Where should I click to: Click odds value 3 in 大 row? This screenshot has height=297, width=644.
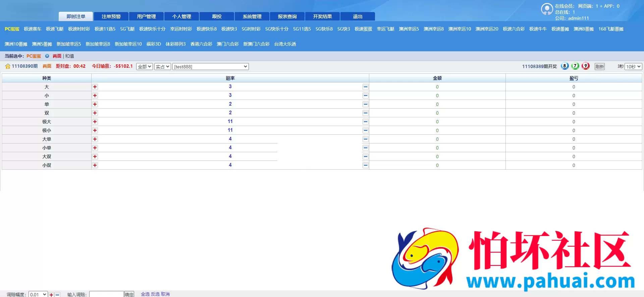pyautogui.click(x=230, y=86)
